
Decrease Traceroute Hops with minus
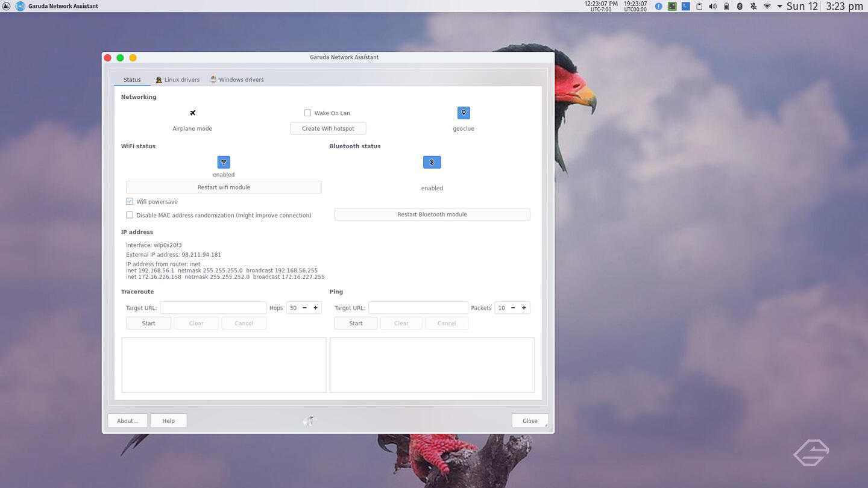[x=304, y=308]
